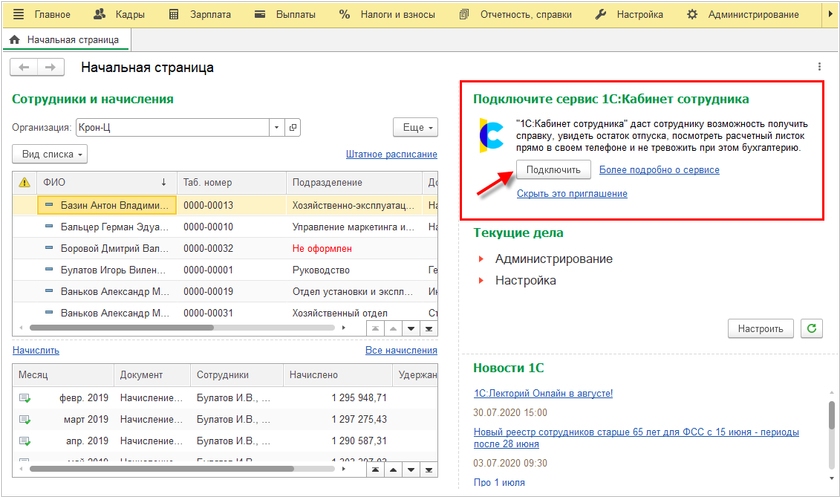Click the Настроить button
The image size is (840, 497).
click(760, 329)
